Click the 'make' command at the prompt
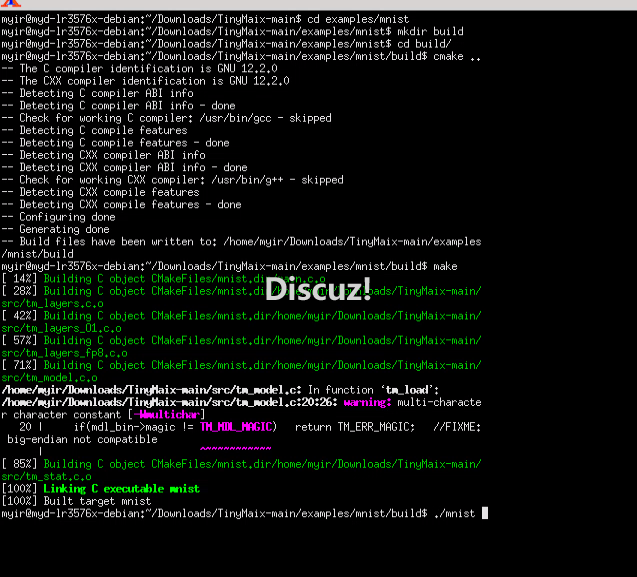The height and width of the screenshot is (577, 637). (444, 266)
